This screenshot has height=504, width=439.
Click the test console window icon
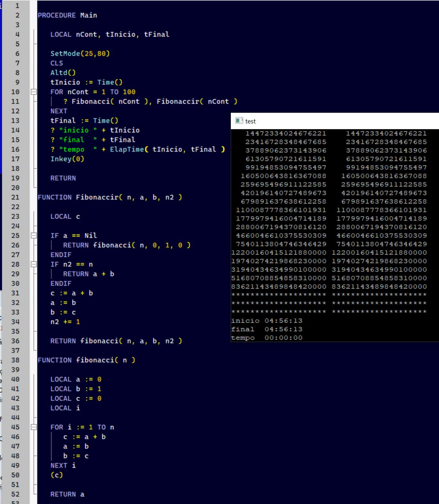click(239, 121)
